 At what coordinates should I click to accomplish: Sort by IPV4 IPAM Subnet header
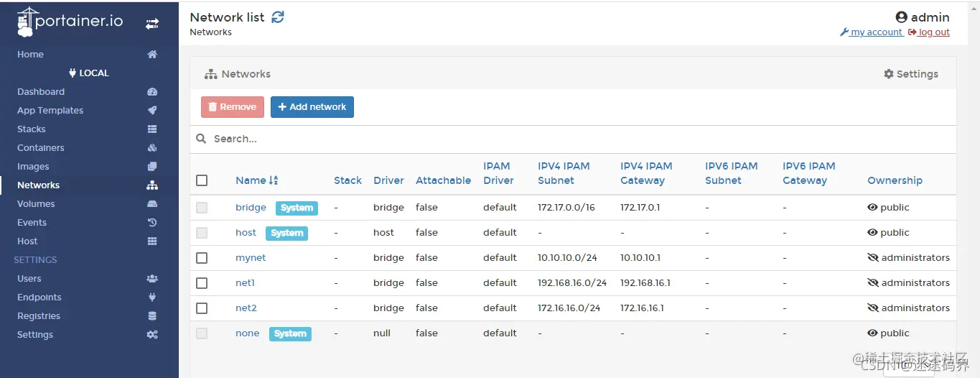pos(564,173)
